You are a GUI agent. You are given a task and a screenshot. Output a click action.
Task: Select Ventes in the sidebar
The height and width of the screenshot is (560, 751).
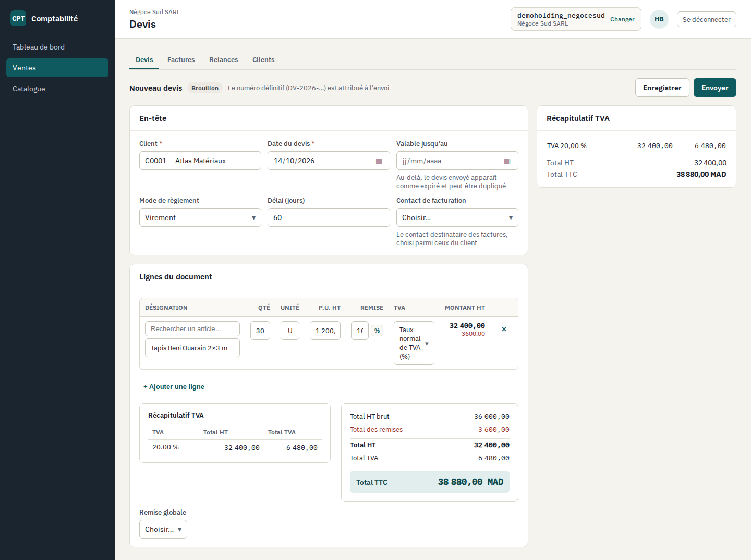57,68
